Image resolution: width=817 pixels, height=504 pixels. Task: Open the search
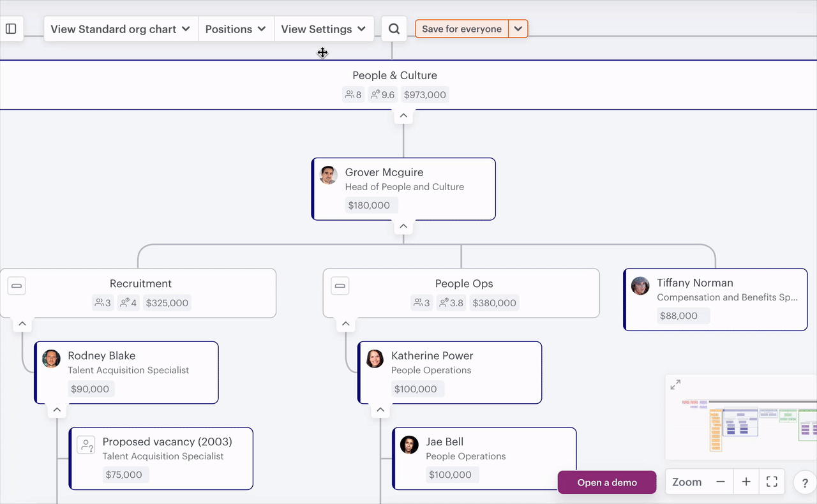click(x=394, y=28)
